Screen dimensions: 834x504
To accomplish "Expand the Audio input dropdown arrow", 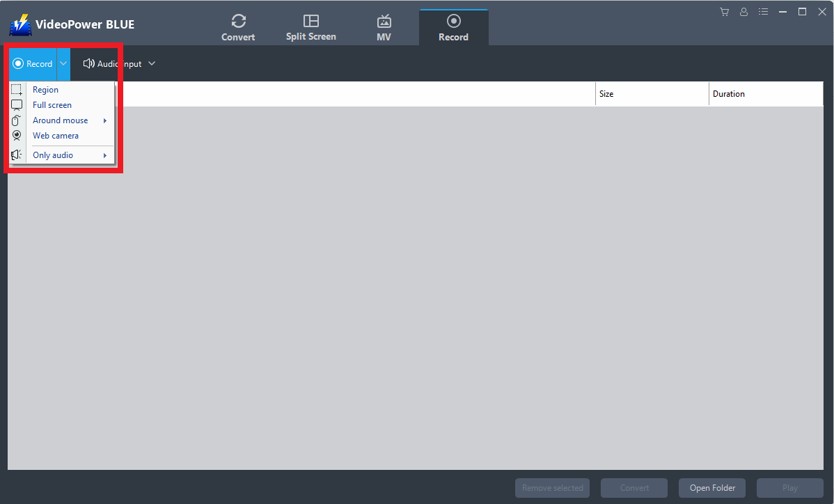I will point(152,64).
